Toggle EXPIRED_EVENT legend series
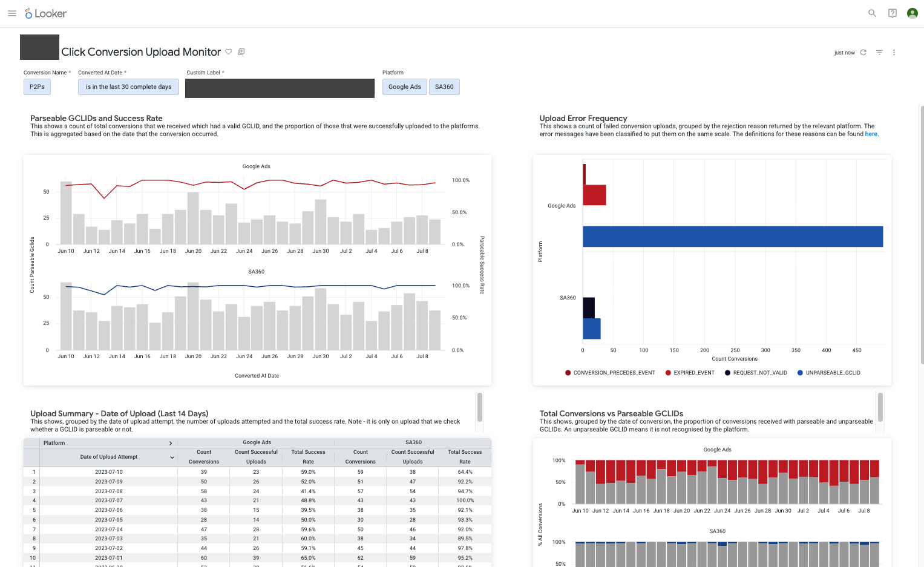924x567 pixels. click(690, 373)
